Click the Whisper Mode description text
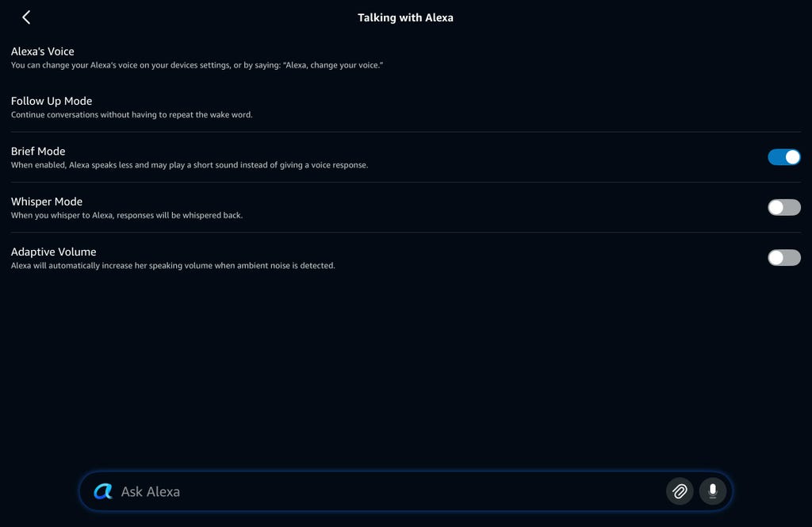The image size is (812, 527). point(127,215)
